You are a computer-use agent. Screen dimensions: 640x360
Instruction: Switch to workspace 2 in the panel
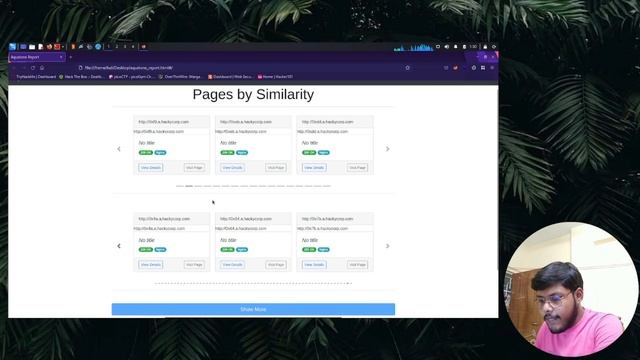point(117,47)
